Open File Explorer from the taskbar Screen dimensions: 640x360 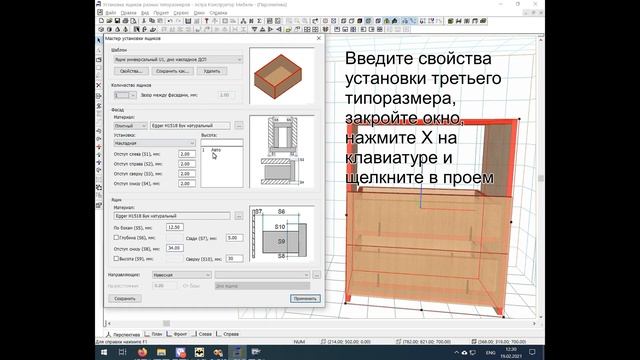pyautogui.click(x=161, y=352)
